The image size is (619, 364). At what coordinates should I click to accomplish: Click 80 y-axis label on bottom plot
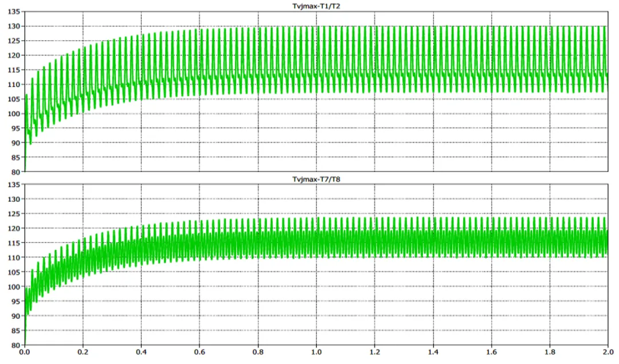(x=15, y=345)
